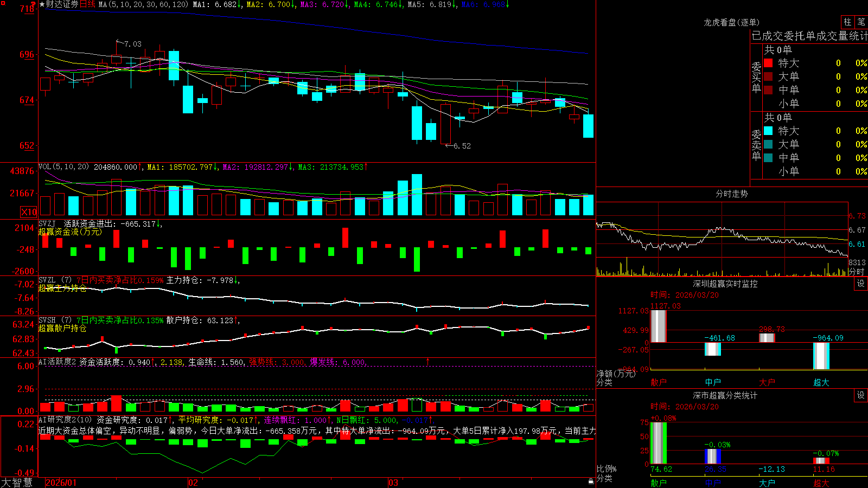Switch 龙虎看盘 to 笔 tick mode
The width and height of the screenshot is (868, 488).
click(861, 22)
